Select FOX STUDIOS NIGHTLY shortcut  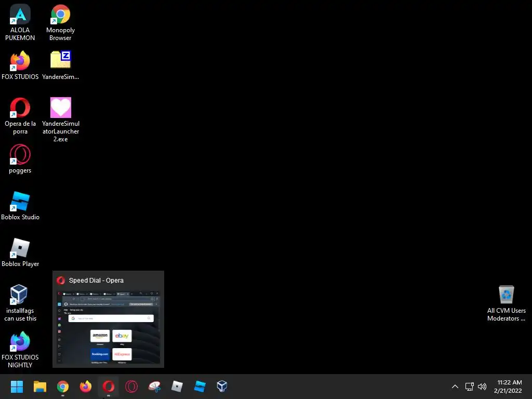click(20, 350)
